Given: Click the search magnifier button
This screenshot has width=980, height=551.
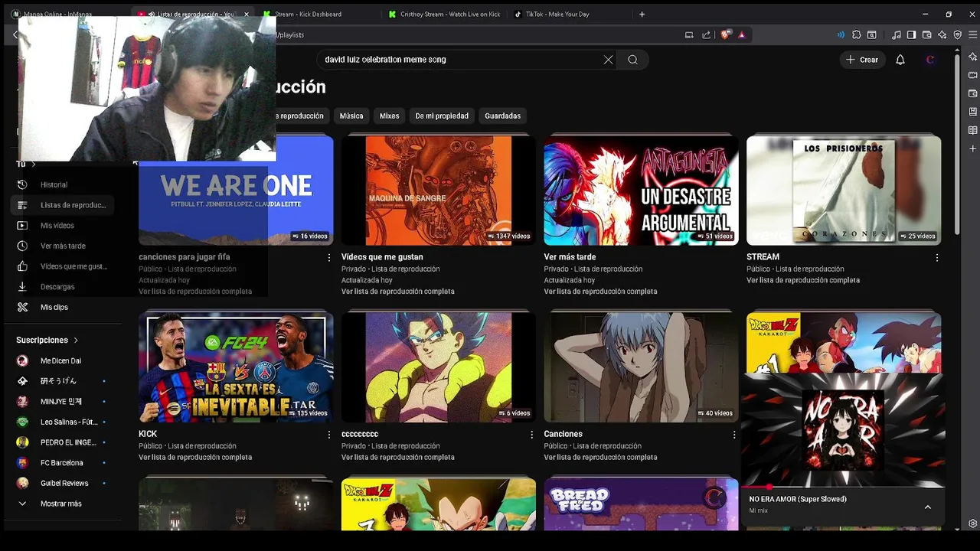Looking at the screenshot, I should pyautogui.click(x=632, y=60).
